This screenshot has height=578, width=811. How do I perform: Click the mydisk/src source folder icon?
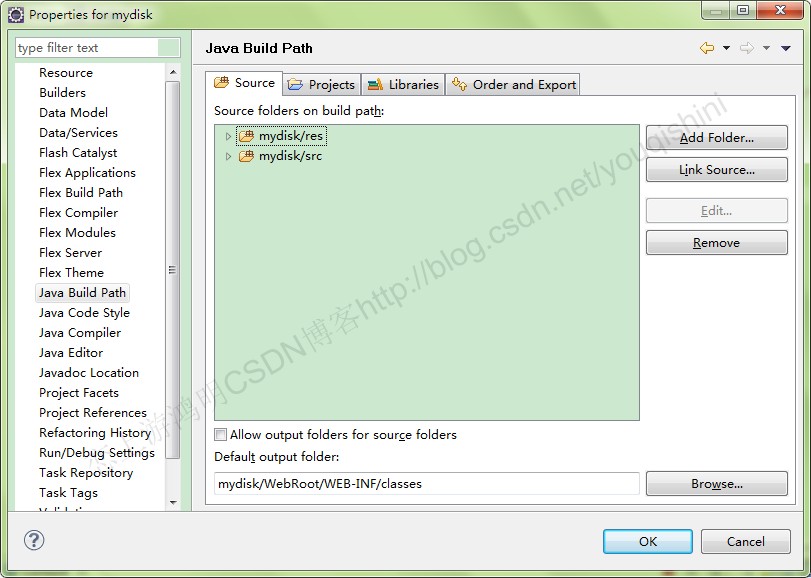click(246, 156)
